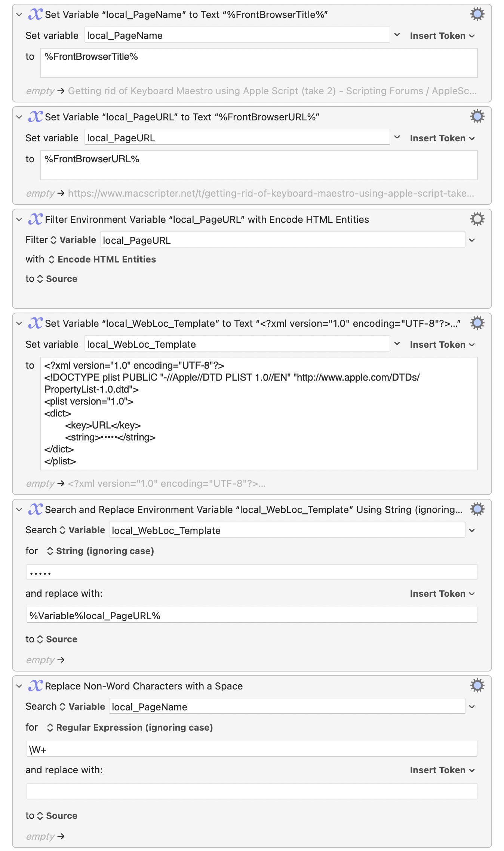This screenshot has height=851, width=504.
Task: Open gear menu for local_PageURL Set Variable action
Action: click(x=477, y=117)
